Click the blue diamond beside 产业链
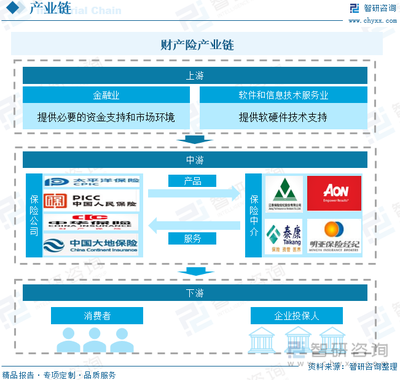Screen dimensions: 400x380 click(14, 8)
